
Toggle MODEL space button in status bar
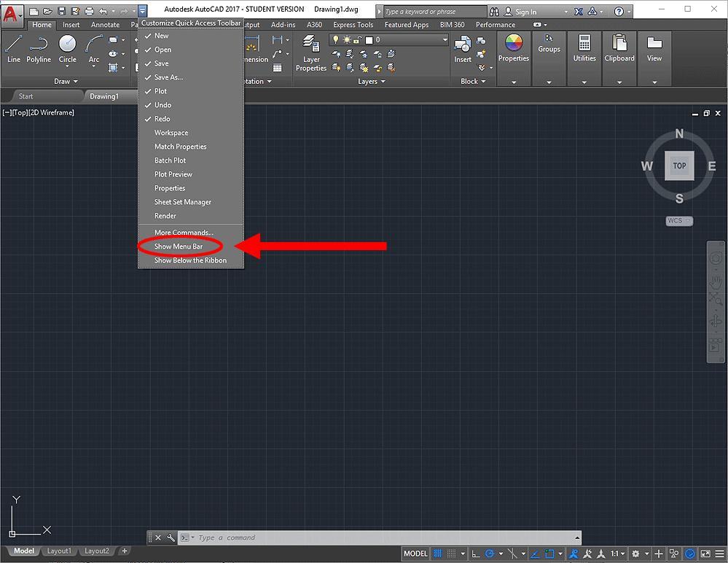pos(415,554)
